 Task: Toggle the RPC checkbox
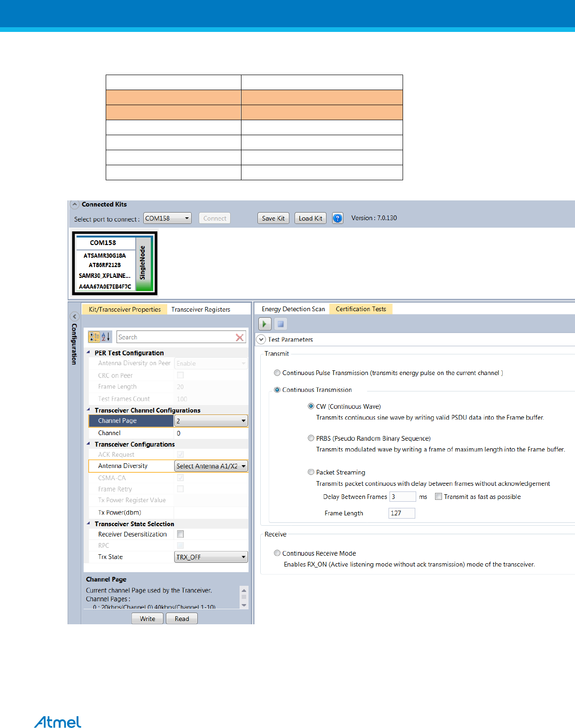click(180, 545)
